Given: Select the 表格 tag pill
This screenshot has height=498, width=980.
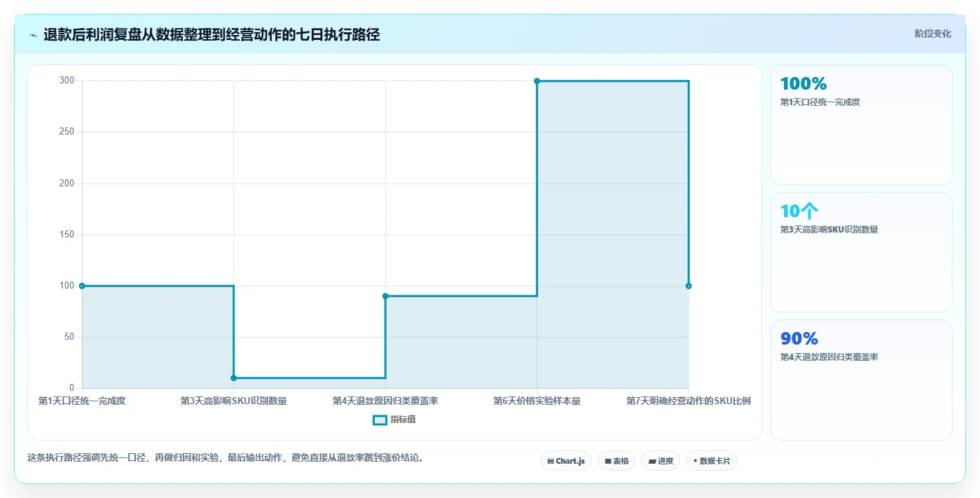Looking at the screenshot, I should (616, 461).
